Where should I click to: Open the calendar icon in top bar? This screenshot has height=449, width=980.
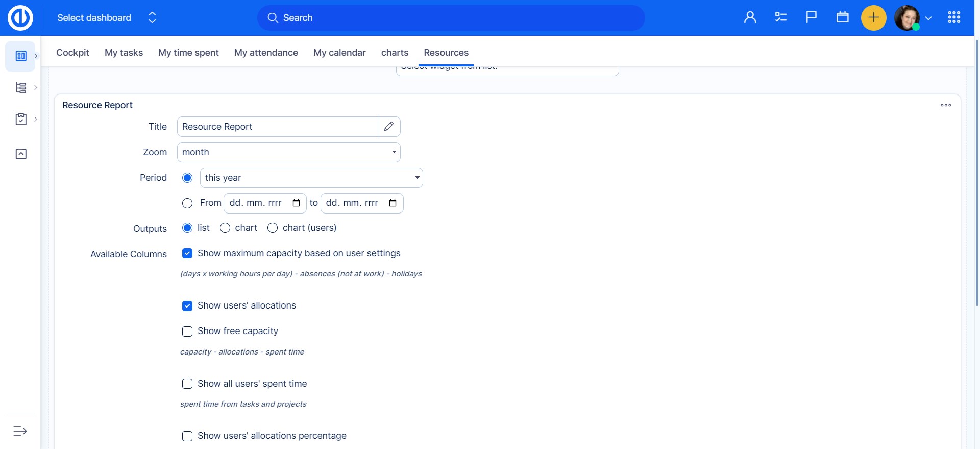842,18
